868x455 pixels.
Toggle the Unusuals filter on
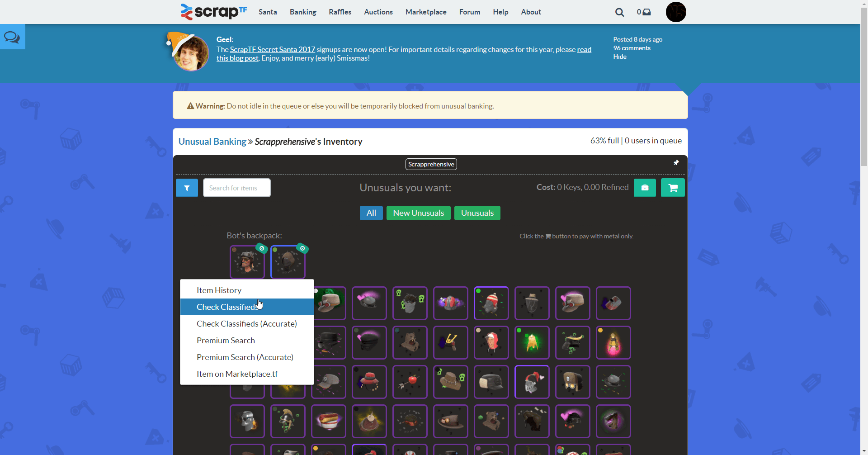[477, 213]
